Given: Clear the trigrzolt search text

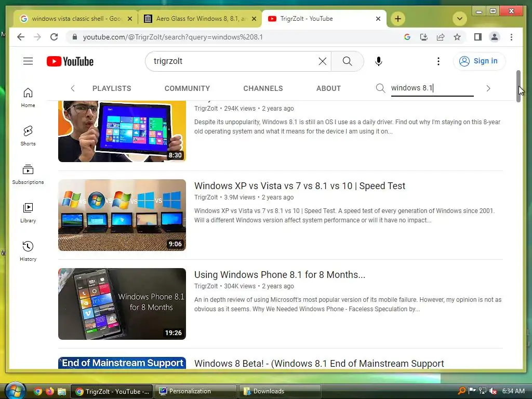Looking at the screenshot, I should point(322,61).
